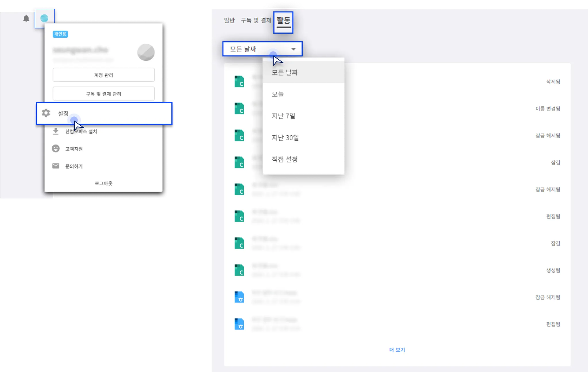The height and width of the screenshot is (372, 588).
Task: Open the 활동 tab
Action: click(283, 21)
